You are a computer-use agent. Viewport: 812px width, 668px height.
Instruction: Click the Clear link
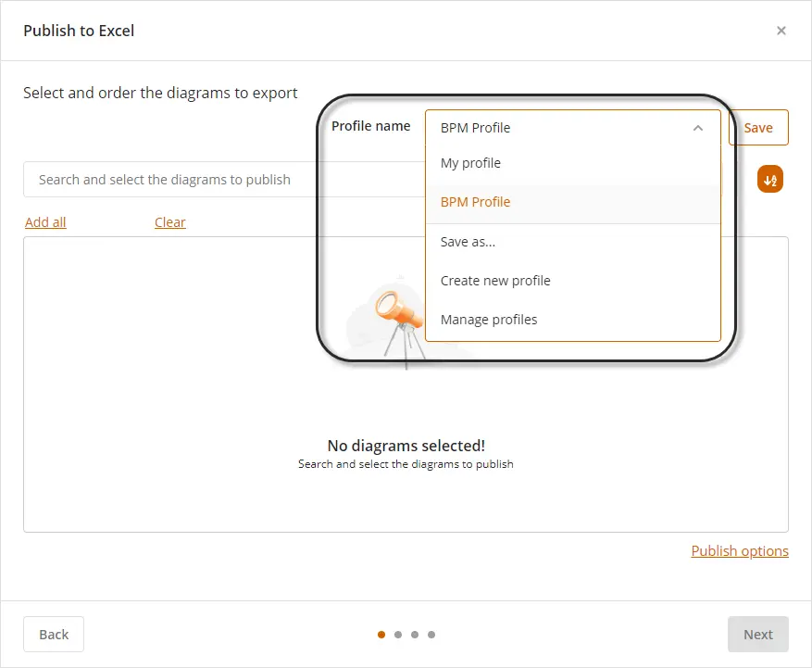[x=169, y=222]
